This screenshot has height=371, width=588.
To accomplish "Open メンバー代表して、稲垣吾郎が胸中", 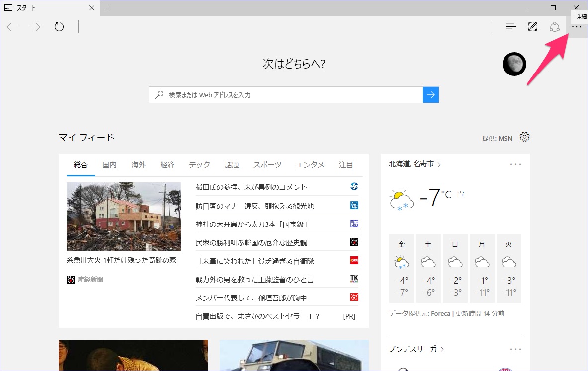I will [x=251, y=298].
